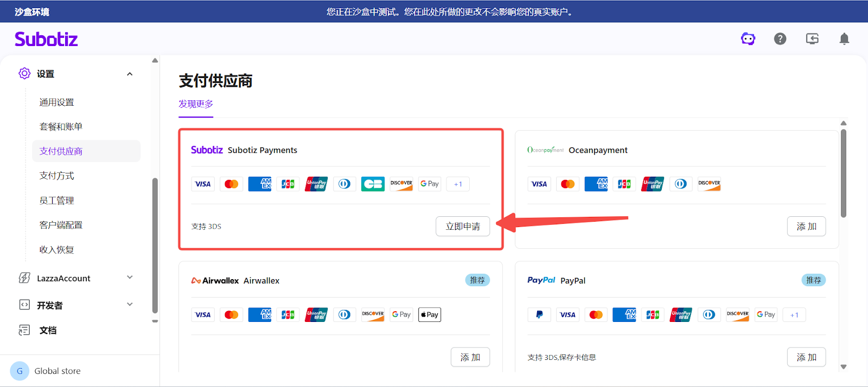Screen dimensions: 868x387
Task: Switch to the 发现更多 tab
Action: [196, 104]
